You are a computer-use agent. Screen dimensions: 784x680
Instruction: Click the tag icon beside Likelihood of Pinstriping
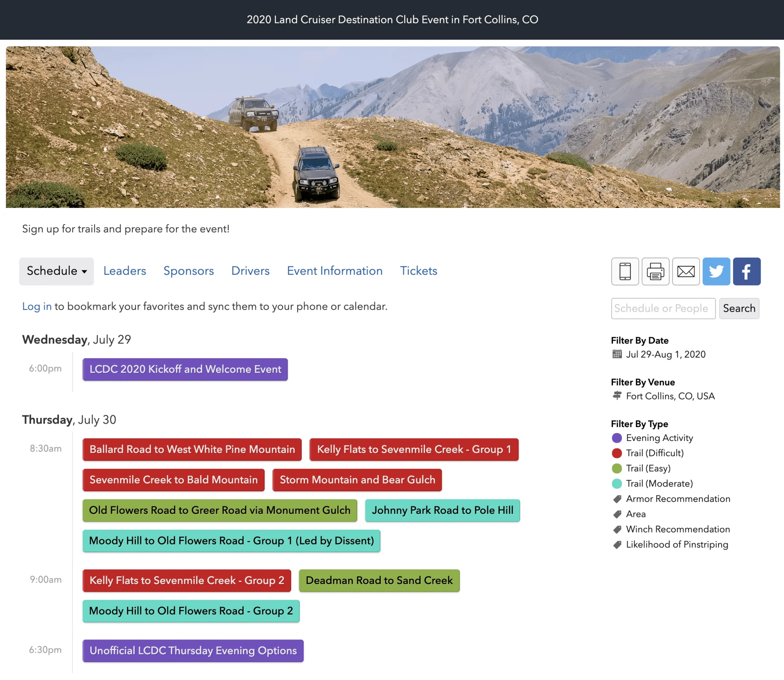coord(617,545)
